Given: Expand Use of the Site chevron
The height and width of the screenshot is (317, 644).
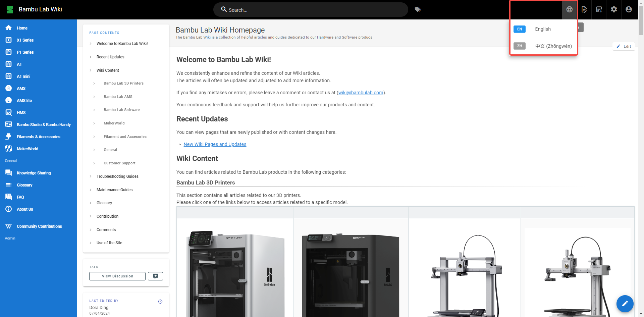Looking at the screenshot, I should pos(91,243).
